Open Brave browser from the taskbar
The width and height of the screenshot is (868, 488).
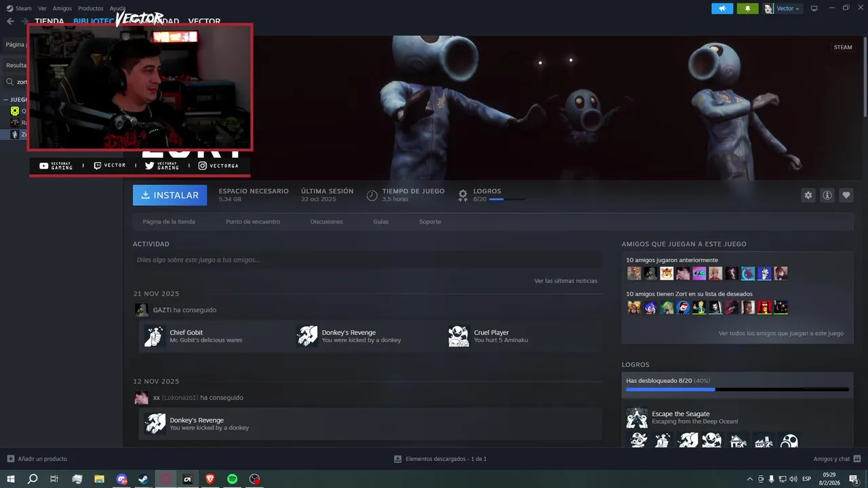210,479
